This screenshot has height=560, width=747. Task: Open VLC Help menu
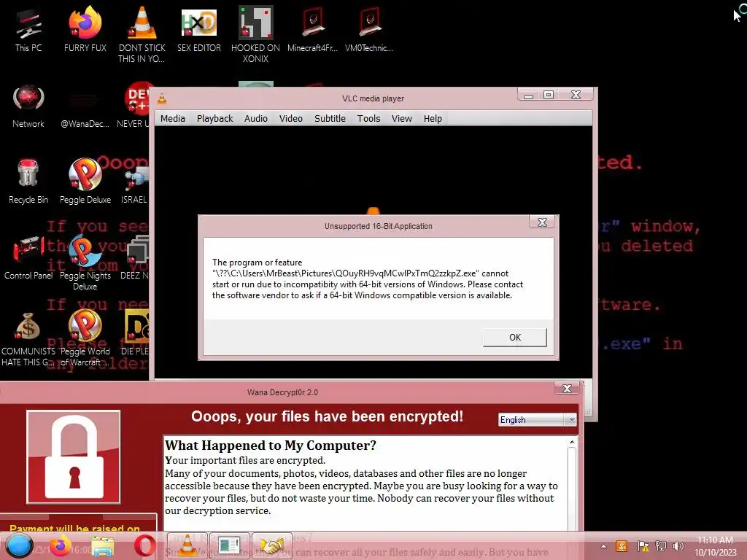pos(433,119)
